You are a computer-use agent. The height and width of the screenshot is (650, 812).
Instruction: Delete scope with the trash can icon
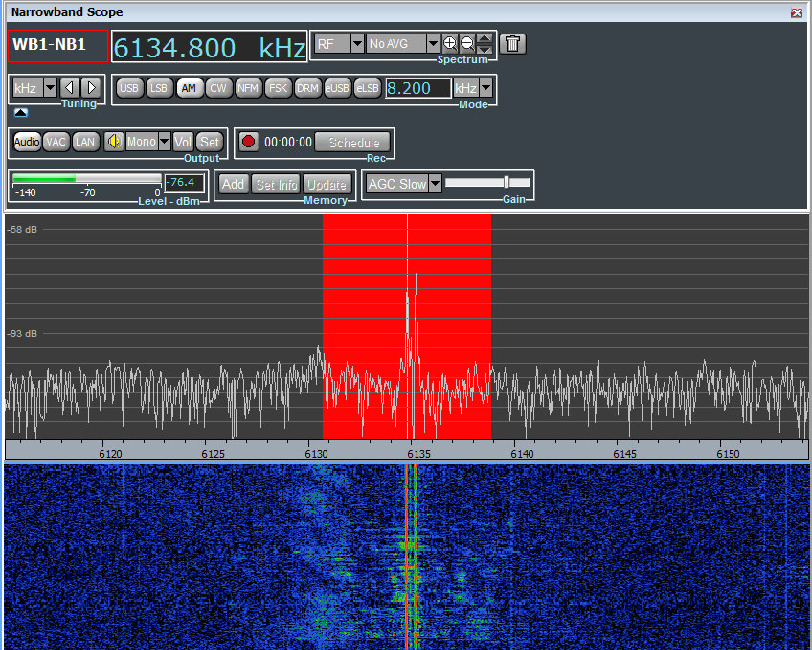tap(512, 44)
